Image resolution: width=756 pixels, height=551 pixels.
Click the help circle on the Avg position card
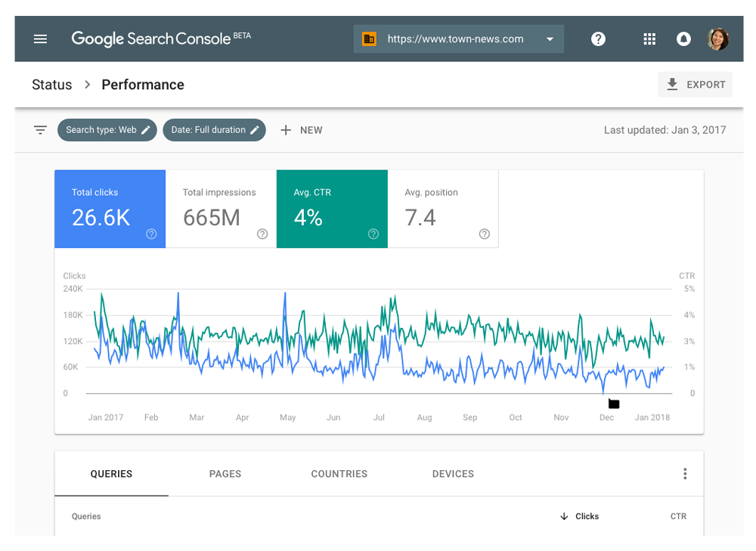click(x=484, y=234)
